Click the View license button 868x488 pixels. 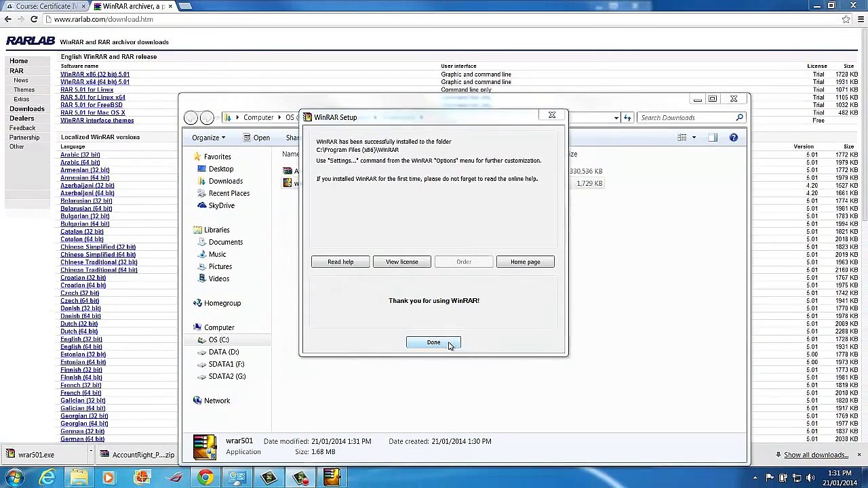pyautogui.click(x=402, y=262)
